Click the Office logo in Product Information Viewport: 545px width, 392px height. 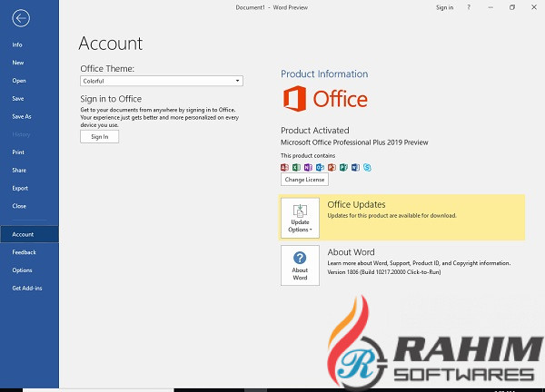(325, 99)
